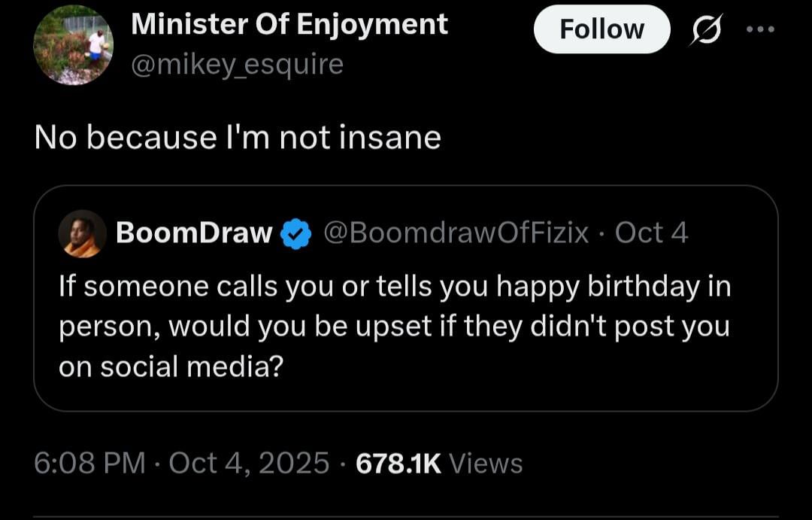
Task: Click the blue verified badge beside BoomDraw
Action: click(296, 234)
